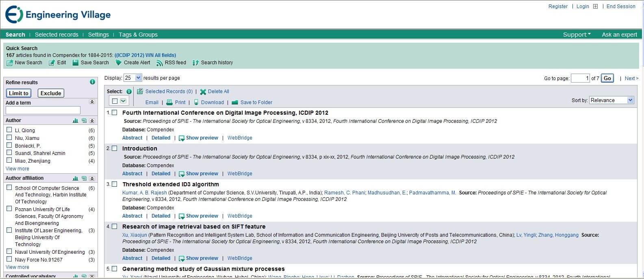Click Ask an expert

pos(620,35)
